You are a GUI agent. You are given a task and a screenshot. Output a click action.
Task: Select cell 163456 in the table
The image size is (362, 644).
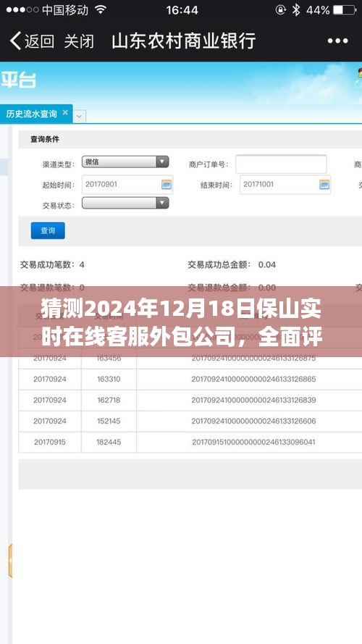(x=109, y=358)
